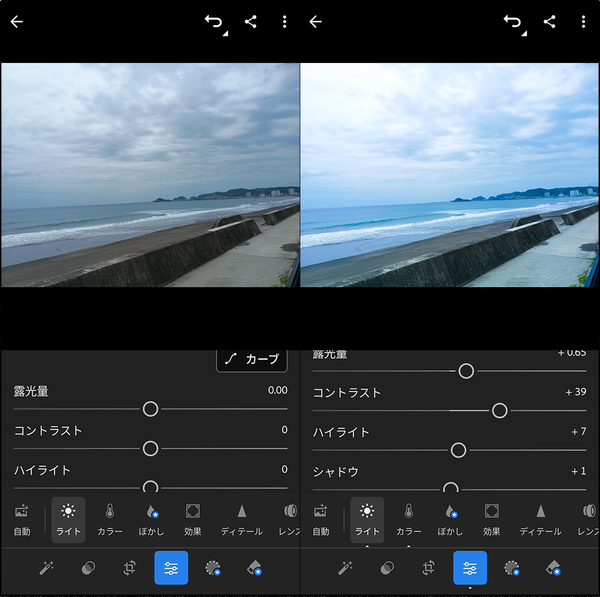Click ハイライト label in right screen
Screen dimensions: 600x597
pyautogui.click(x=341, y=433)
